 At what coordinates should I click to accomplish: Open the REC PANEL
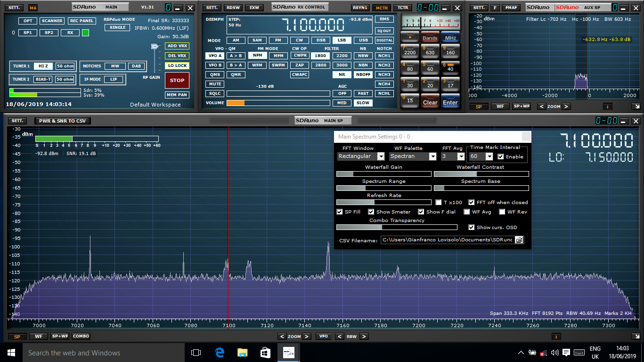[82, 21]
